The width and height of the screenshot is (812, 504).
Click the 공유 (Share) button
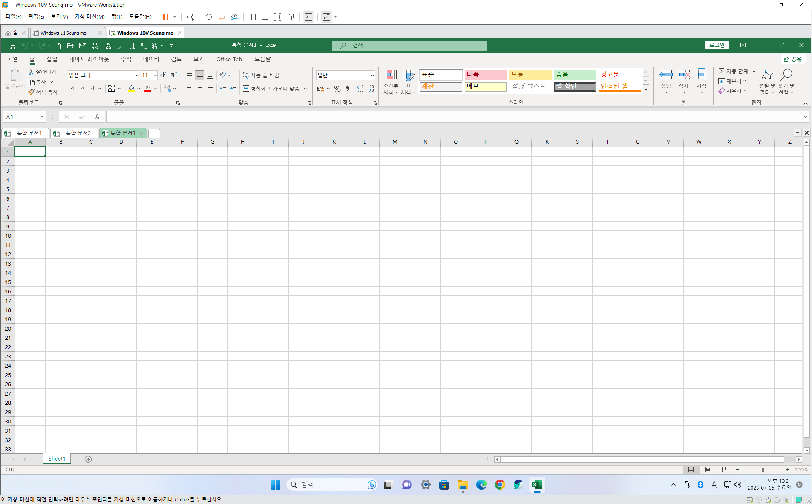(793, 59)
